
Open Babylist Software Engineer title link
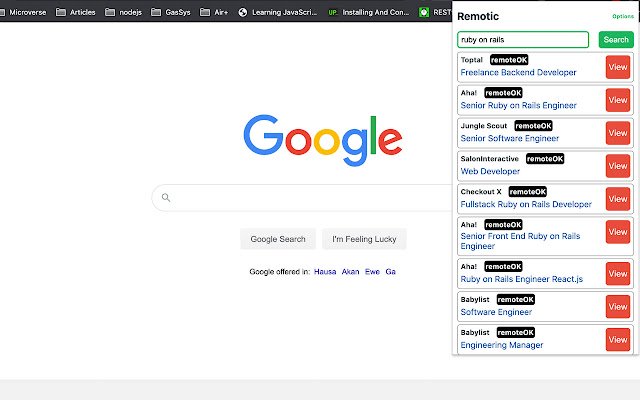point(496,312)
